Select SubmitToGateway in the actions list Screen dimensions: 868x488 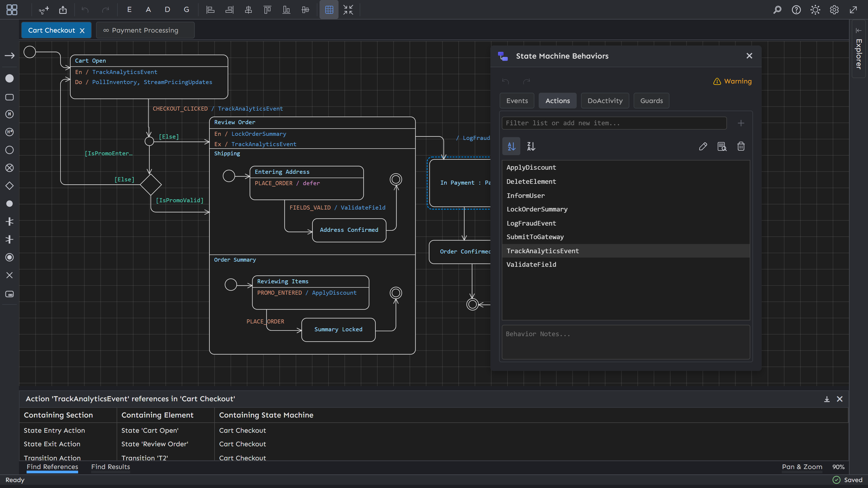(626, 237)
